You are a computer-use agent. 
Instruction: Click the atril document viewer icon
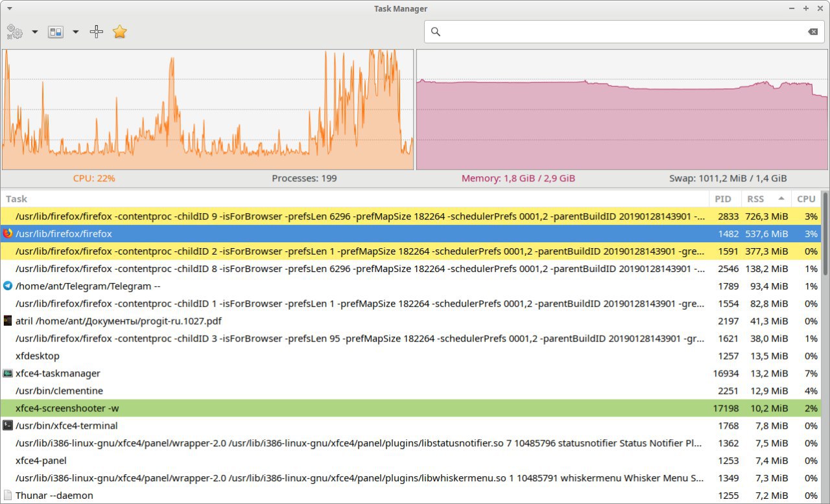tap(8, 321)
